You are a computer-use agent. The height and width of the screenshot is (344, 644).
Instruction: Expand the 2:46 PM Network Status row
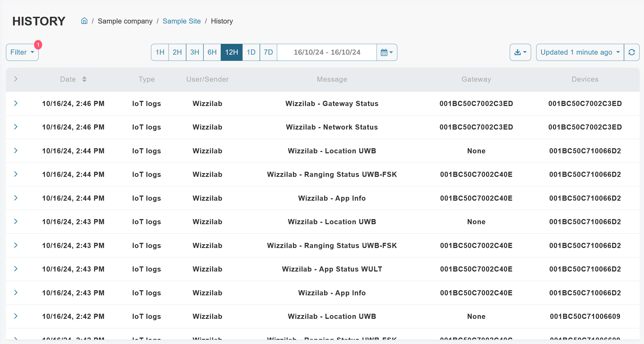(x=16, y=127)
